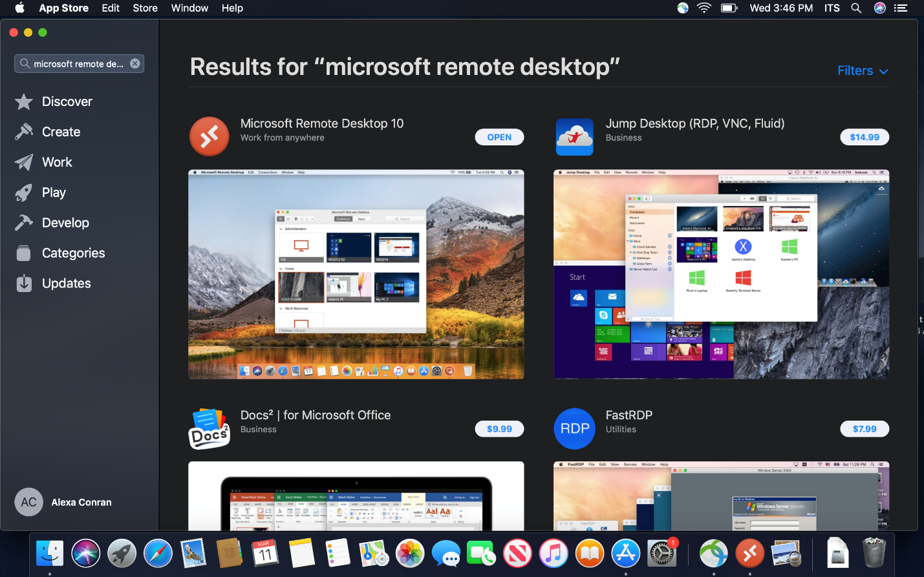Image resolution: width=924 pixels, height=577 pixels.
Task: Open Trash from the Dock
Action: coord(874,554)
